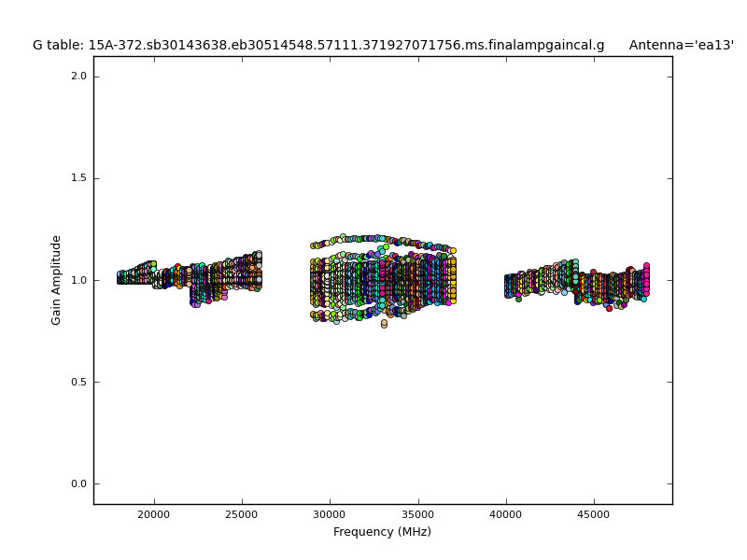This screenshot has width=747, height=560.
Task: Click leftmost data cluster near 18000 MHz
Action: tap(121, 277)
